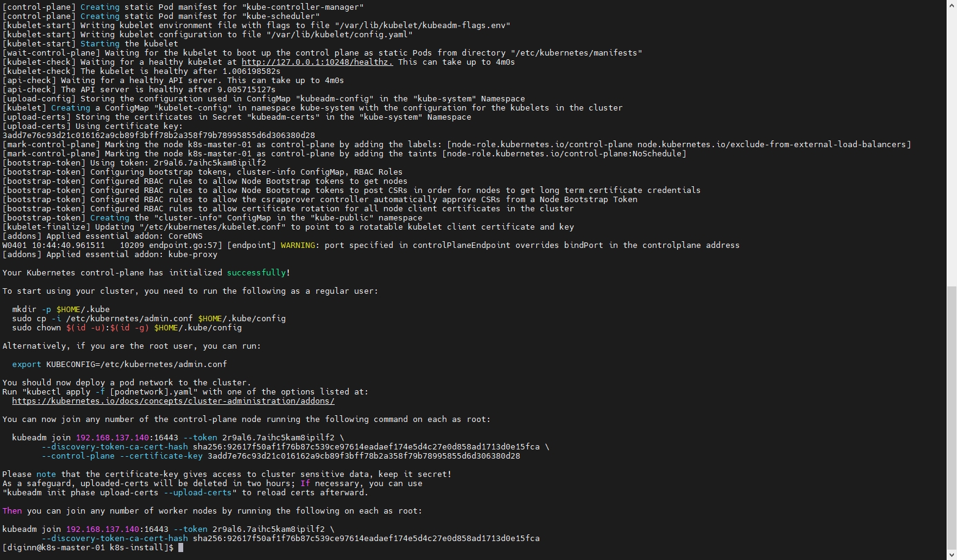
Task: Click the highlighted word "note"
Action: click(46, 475)
